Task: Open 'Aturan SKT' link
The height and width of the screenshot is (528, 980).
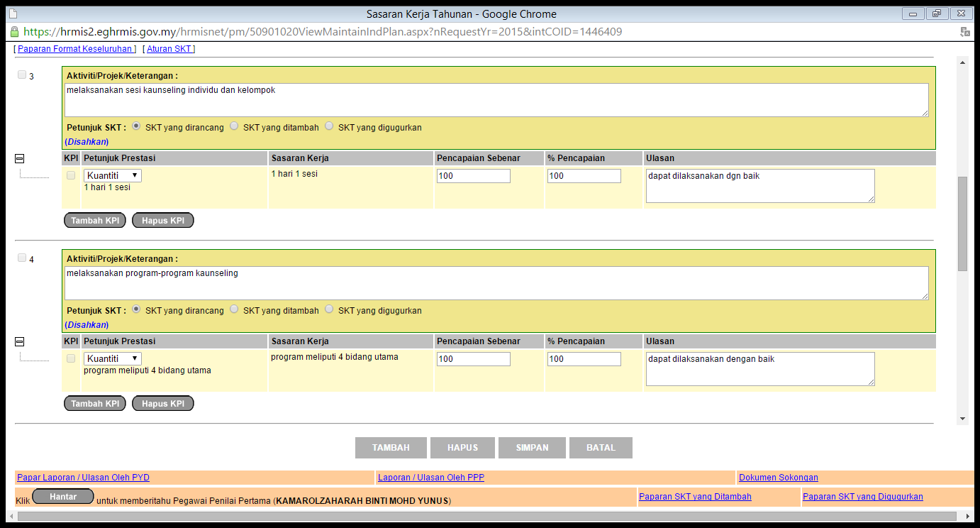Action: pyautogui.click(x=169, y=49)
